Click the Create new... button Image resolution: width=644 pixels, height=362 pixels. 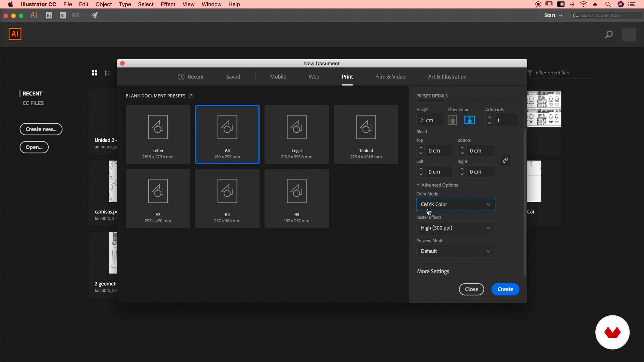coord(41,129)
